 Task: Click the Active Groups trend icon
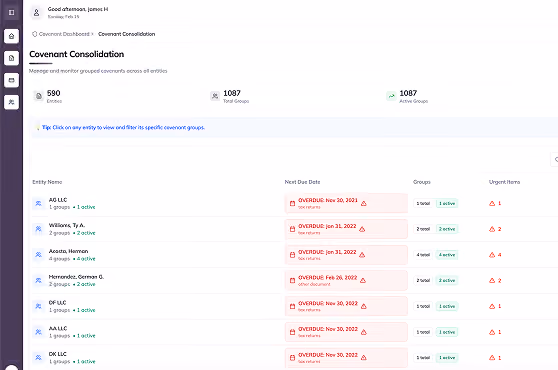(x=391, y=96)
